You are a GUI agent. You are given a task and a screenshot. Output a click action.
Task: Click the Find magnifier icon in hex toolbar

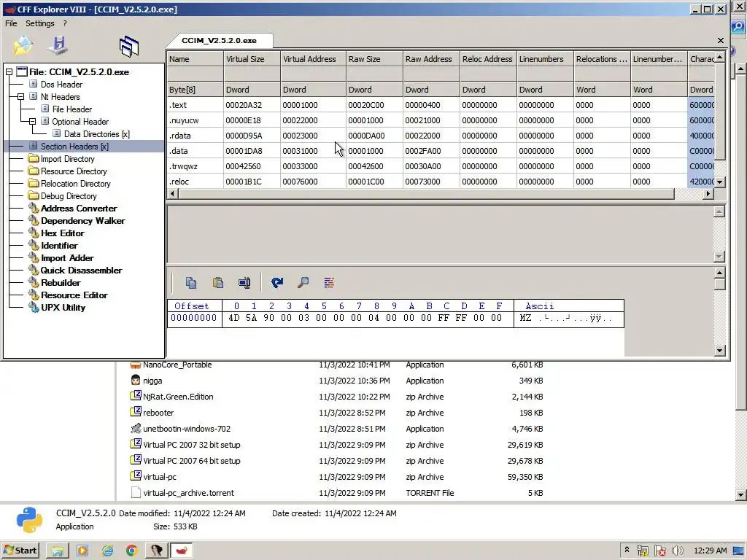(303, 283)
